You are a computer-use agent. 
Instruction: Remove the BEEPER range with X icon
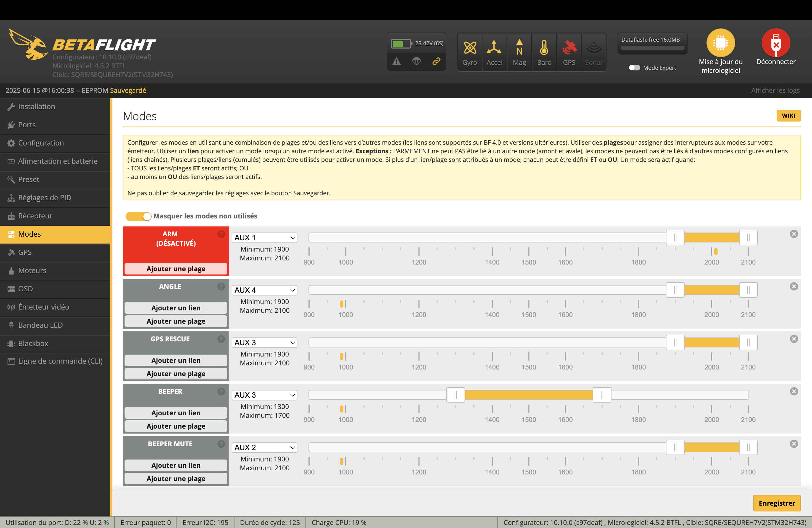click(x=793, y=391)
